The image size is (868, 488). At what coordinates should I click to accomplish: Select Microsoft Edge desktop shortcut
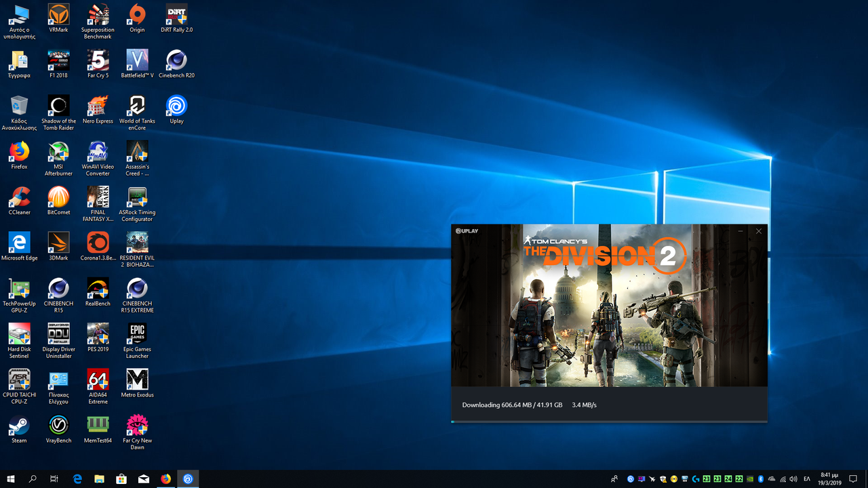click(19, 247)
